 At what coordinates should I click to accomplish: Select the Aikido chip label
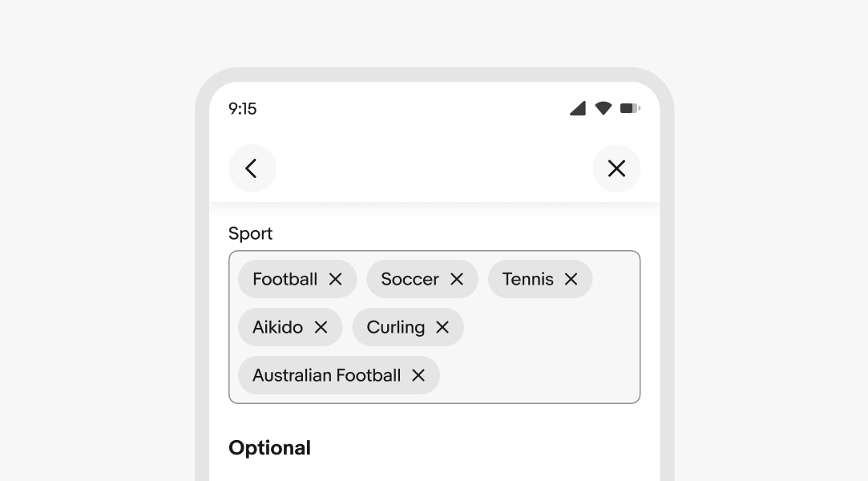277,328
